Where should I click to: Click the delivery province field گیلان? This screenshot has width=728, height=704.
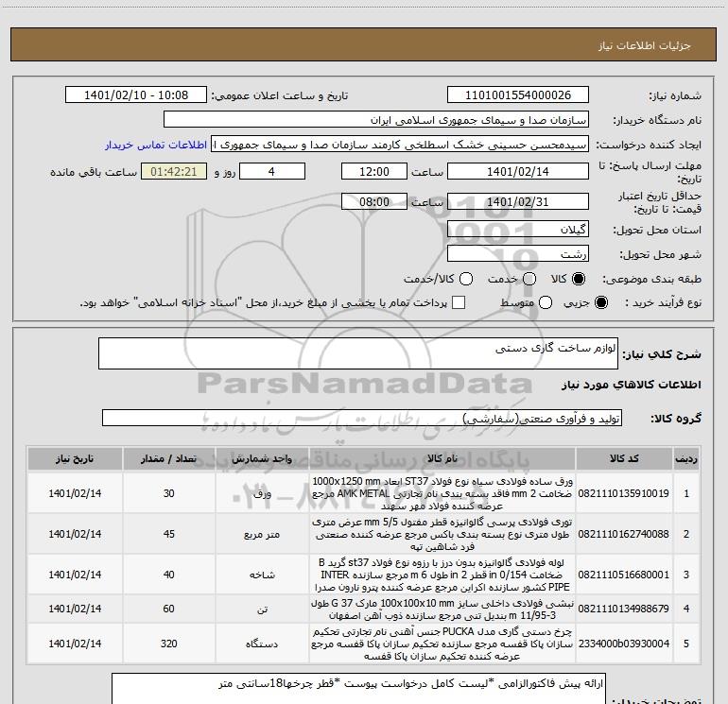[518, 229]
